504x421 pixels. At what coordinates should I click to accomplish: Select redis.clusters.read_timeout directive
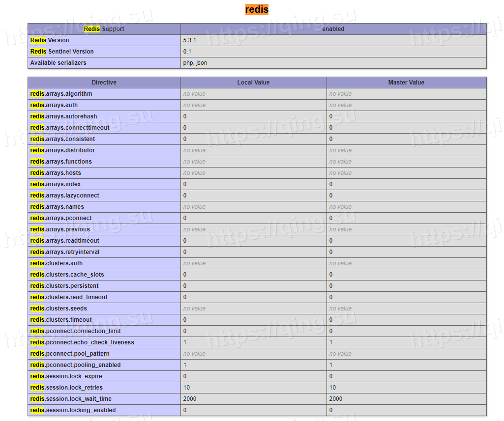tap(69, 297)
